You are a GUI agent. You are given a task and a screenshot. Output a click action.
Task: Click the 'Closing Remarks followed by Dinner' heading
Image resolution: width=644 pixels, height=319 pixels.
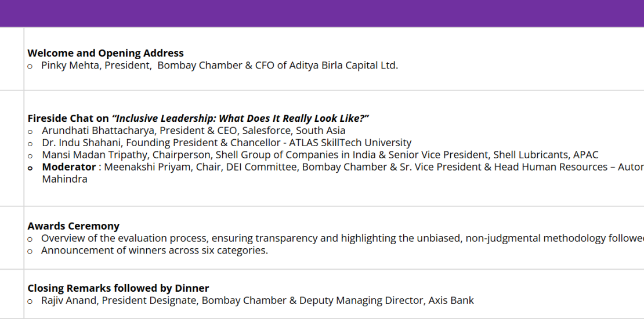tap(118, 288)
